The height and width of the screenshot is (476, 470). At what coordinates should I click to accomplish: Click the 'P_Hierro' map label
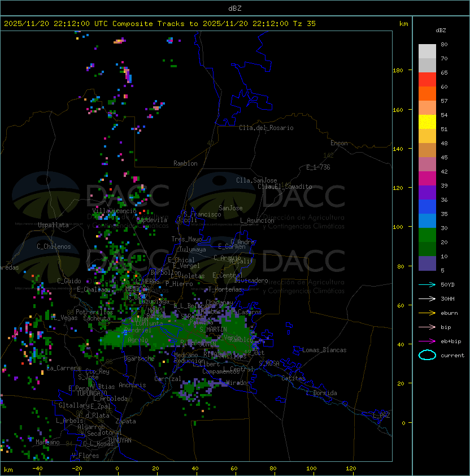[x=179, y=284]
